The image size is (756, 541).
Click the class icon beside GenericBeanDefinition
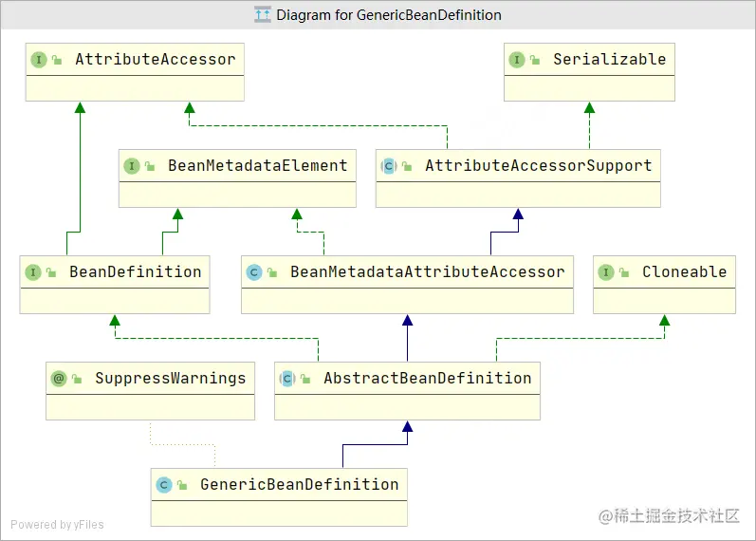coord(164,485)
